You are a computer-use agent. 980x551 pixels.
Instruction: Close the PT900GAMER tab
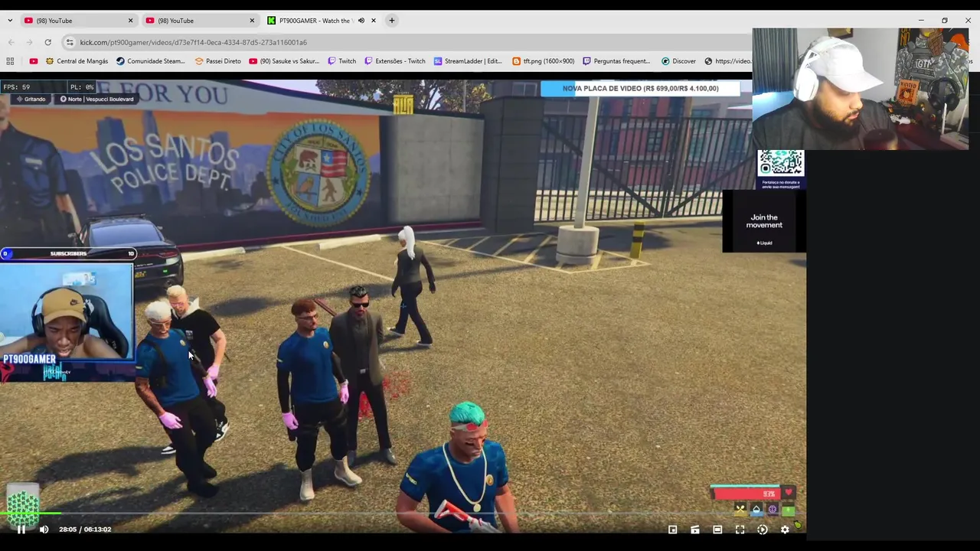pos(374,21)
